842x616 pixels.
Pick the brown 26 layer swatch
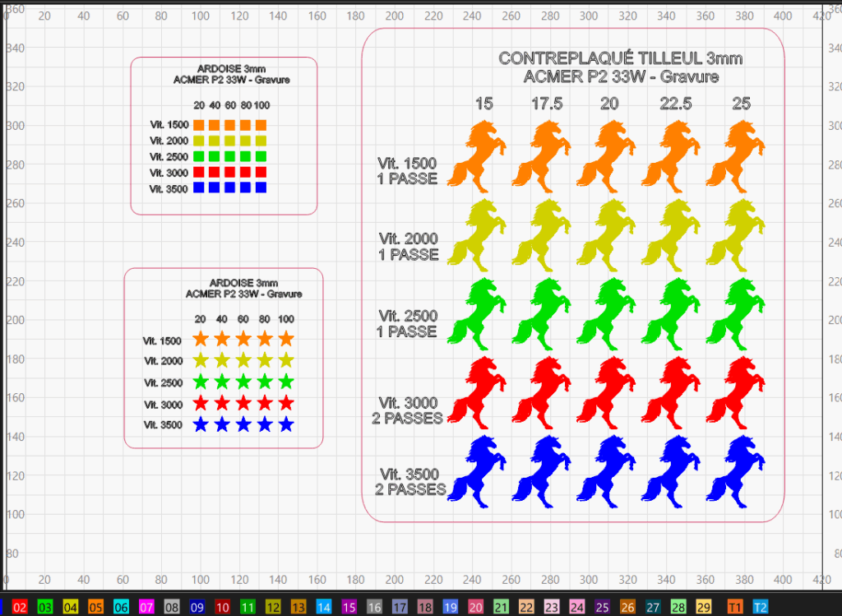coord(627,608)
